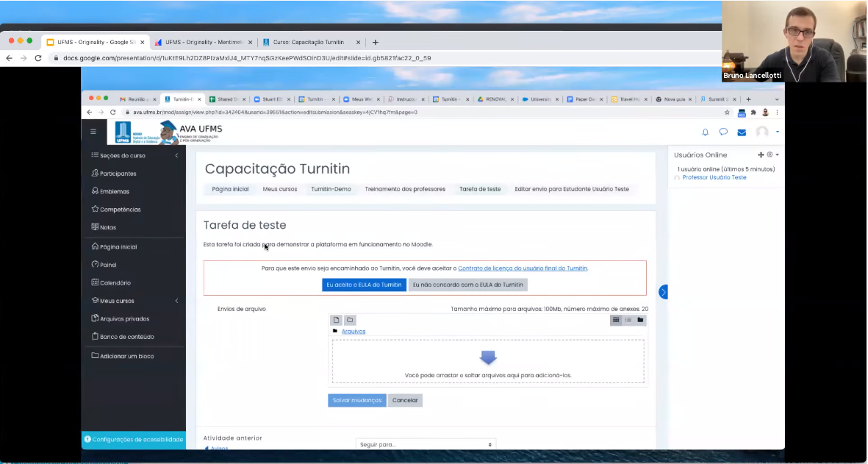Screen dimensions: 868x464
Task: Click the add file icon
Action: pyautogui.click(x=336, y=320)
